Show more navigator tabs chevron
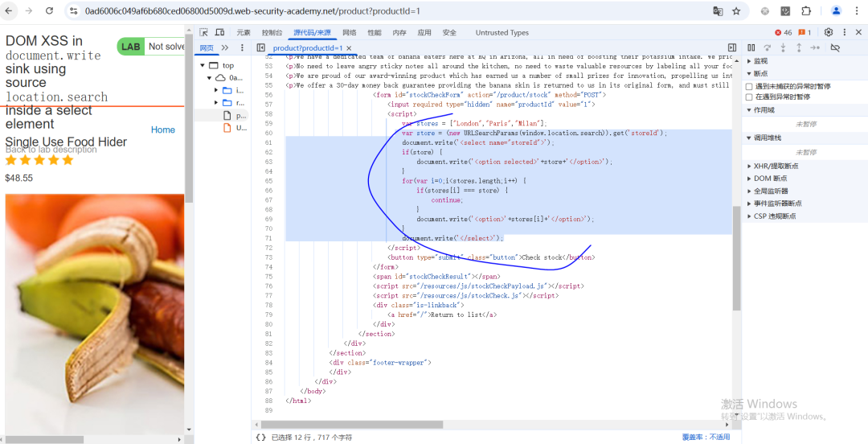Image resolution: width=868 pixels, height=444 pixels. pyautogui.click(x=225, y=48)
